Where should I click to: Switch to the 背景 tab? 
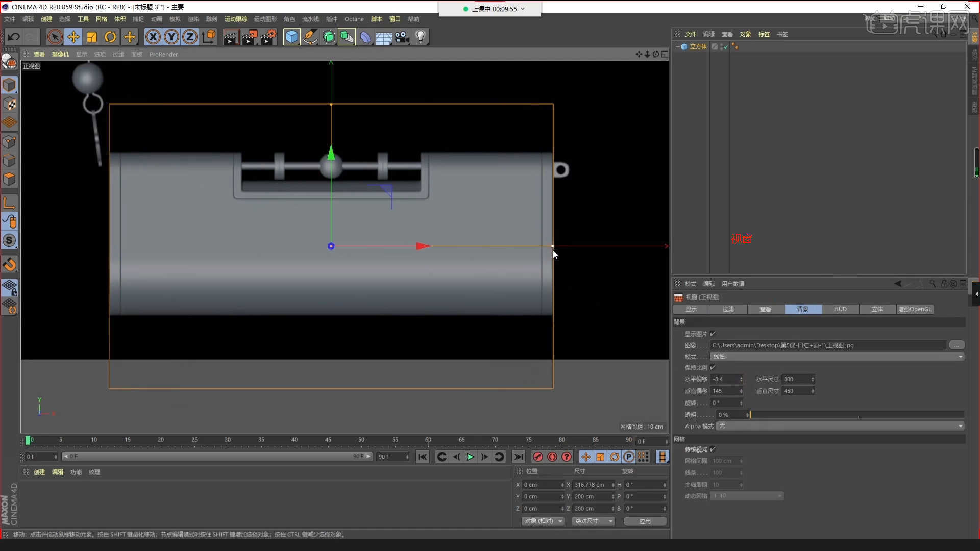[803, 309]
